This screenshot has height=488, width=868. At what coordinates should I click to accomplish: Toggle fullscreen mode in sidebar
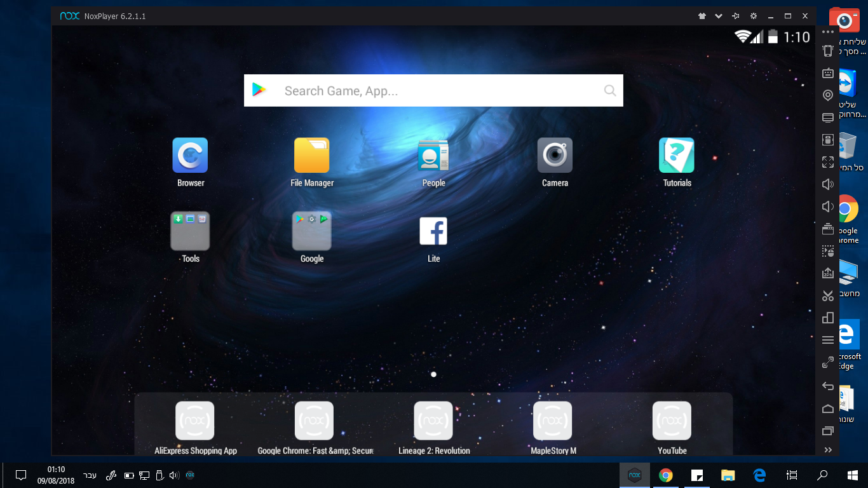coord(827,162)
